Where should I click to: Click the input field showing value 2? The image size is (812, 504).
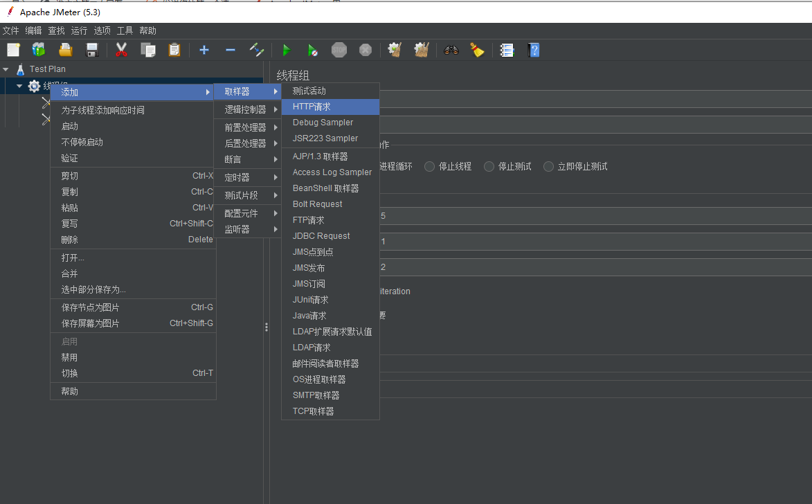click(x=595, y=267)
